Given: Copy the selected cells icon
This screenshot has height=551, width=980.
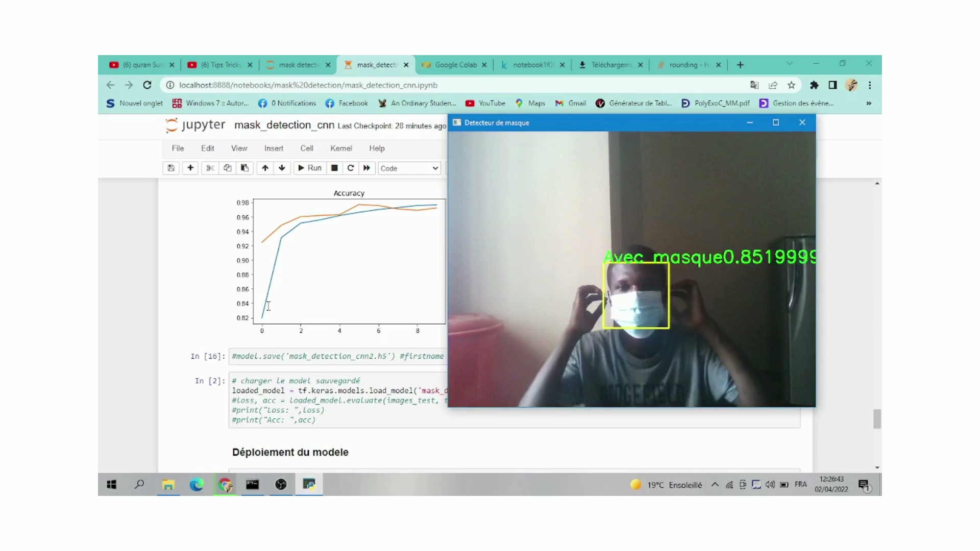Looking at the screenshot, I should (228, 168).
